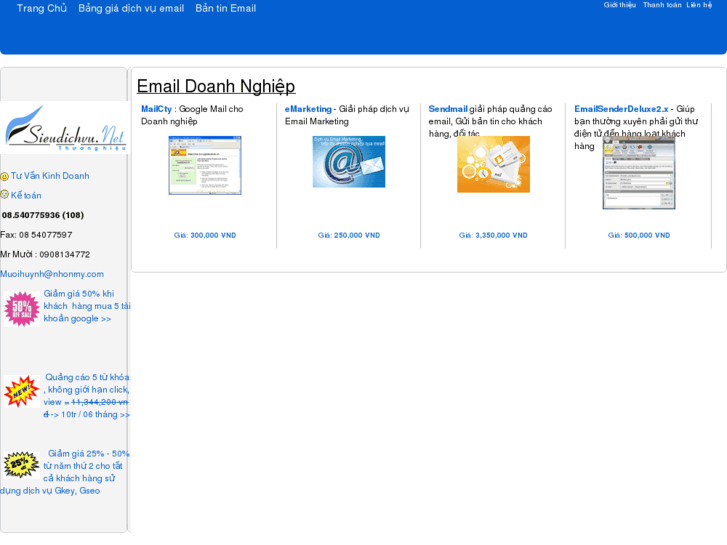Click the price Giá: 250,000 VND
727x545 pixels.
click(x=349, y=235)
